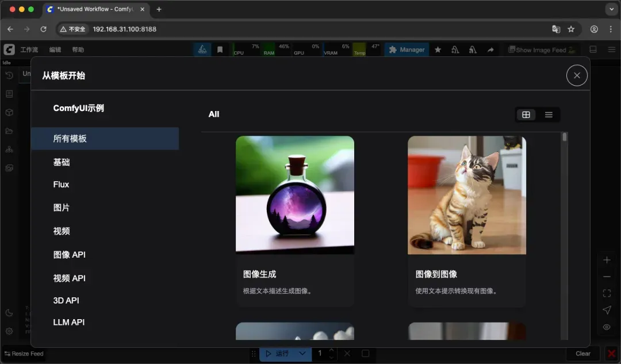Open the 编辑 menu
Image resolution: width=621 pixels, height=364 pixels.
click(55, 49)
